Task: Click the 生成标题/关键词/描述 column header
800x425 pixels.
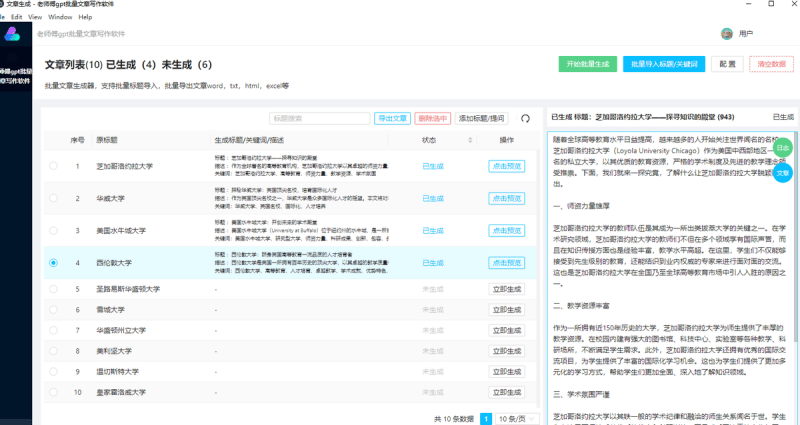Action: click(x=249, y=140)
